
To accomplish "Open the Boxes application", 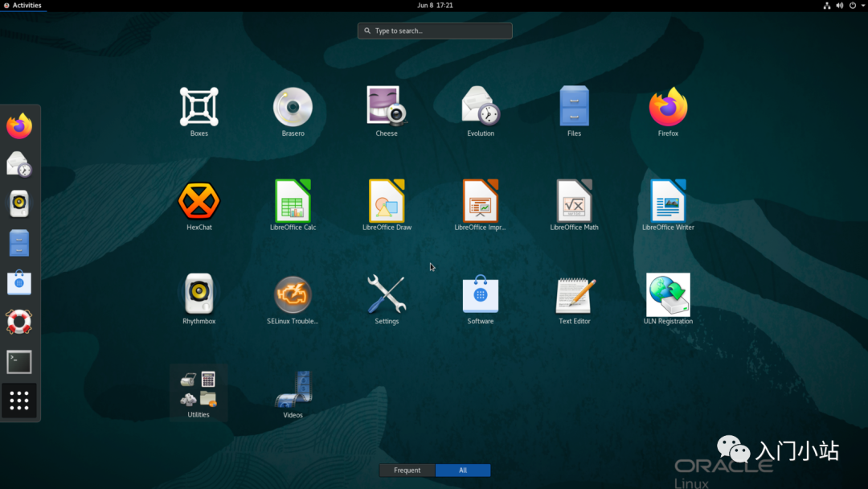I will tap(199, 108).
